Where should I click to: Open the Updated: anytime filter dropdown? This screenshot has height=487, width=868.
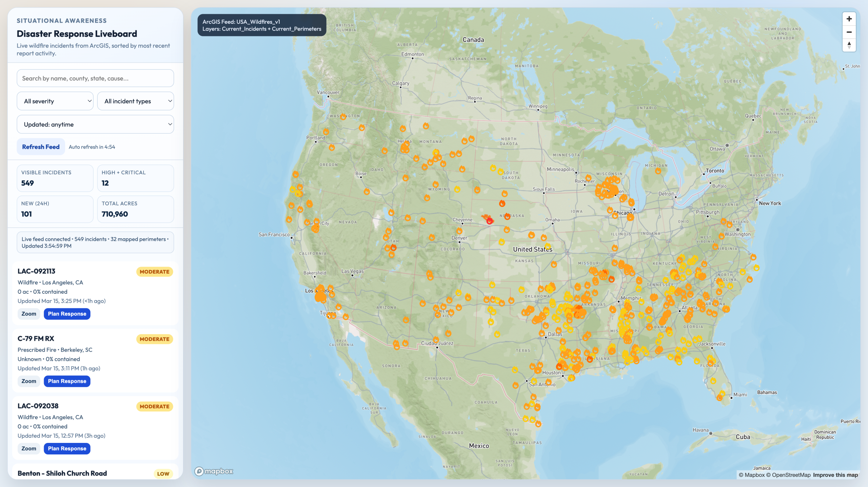tap(95, 124)
